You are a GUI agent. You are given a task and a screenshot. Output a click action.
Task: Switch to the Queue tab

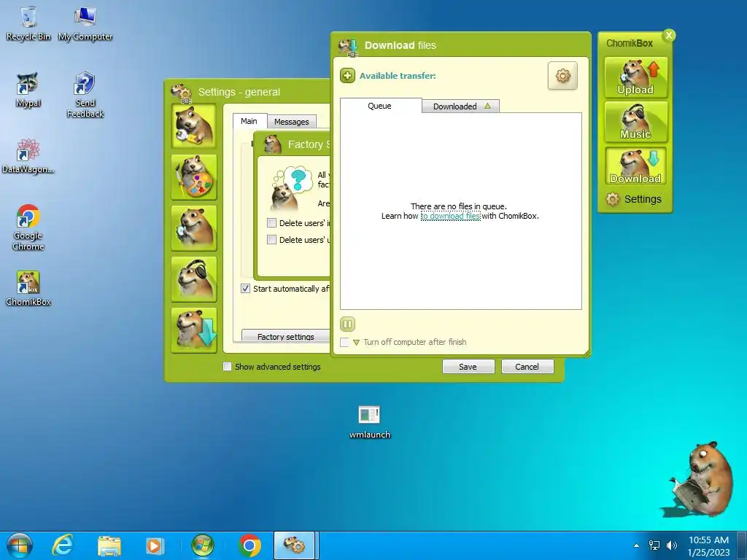pyautogui.click(x=379, y=106)
